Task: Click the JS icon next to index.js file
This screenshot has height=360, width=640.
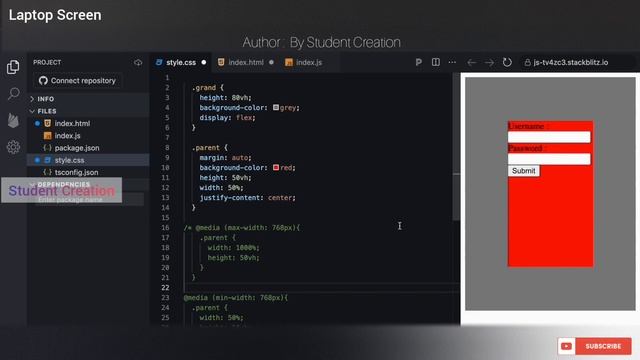Action: point(47,136)
